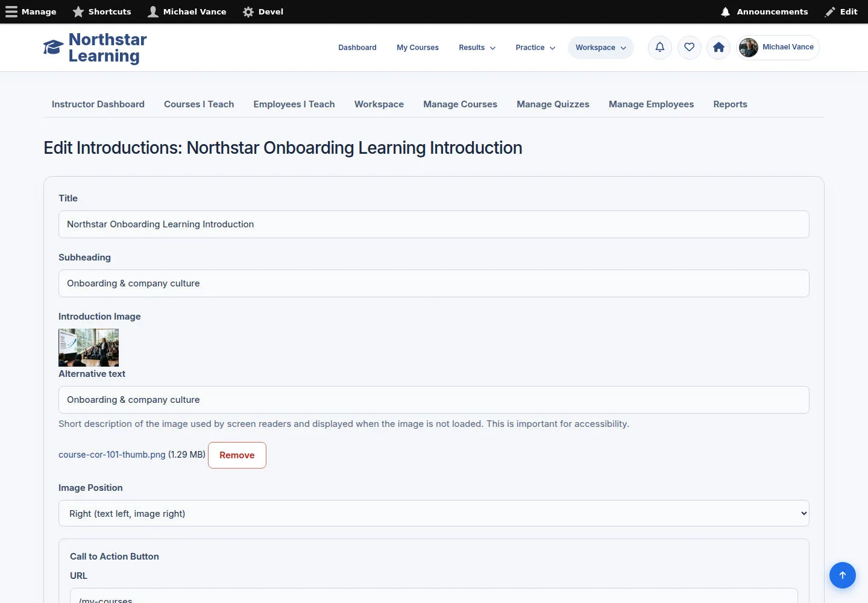Click the scroll-to-top arrow button
Screen dimensions: 868x603
pyautogui.click(x=843, y=575)
